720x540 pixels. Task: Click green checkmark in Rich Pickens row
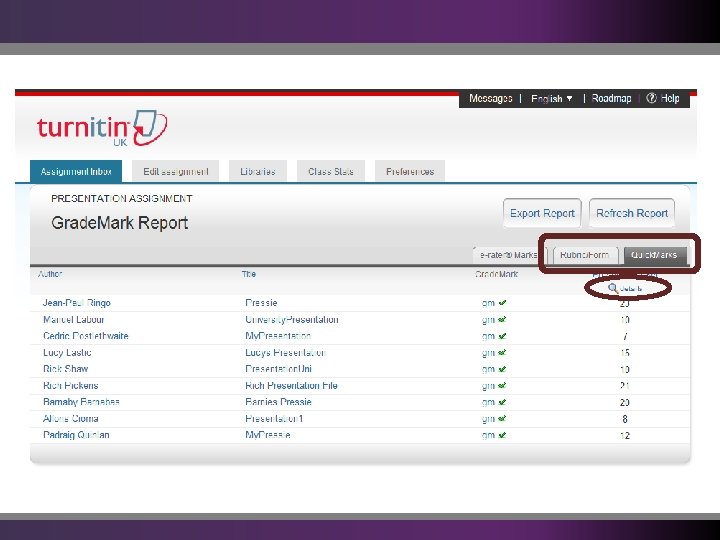(502, 385)
